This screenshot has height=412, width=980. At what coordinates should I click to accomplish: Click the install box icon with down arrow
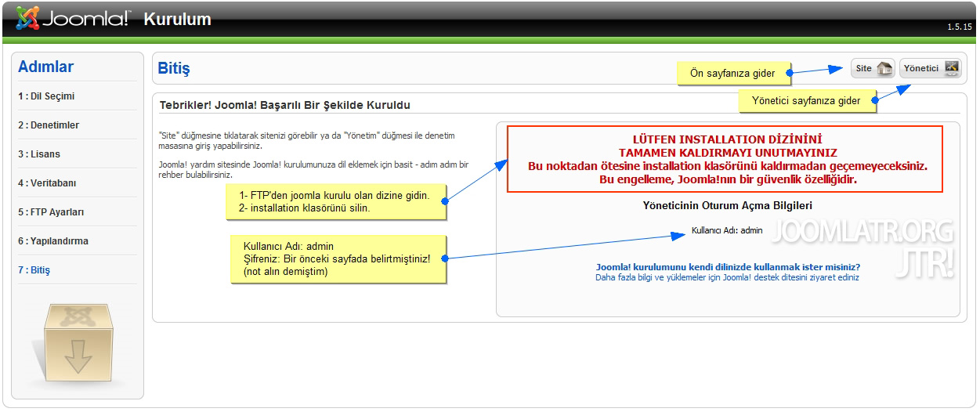click(x=78, y=343)
